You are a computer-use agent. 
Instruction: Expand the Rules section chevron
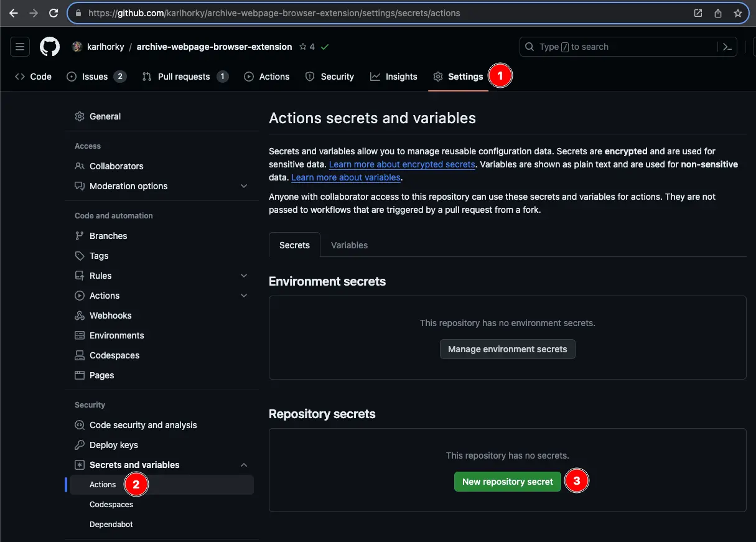pos(244,276)
